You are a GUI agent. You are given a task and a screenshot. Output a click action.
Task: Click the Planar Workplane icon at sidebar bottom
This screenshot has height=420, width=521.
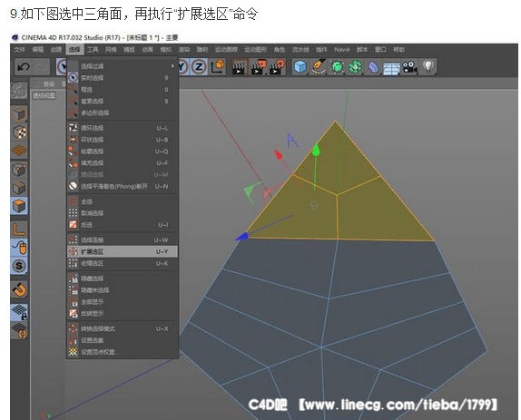coord(19,331)
